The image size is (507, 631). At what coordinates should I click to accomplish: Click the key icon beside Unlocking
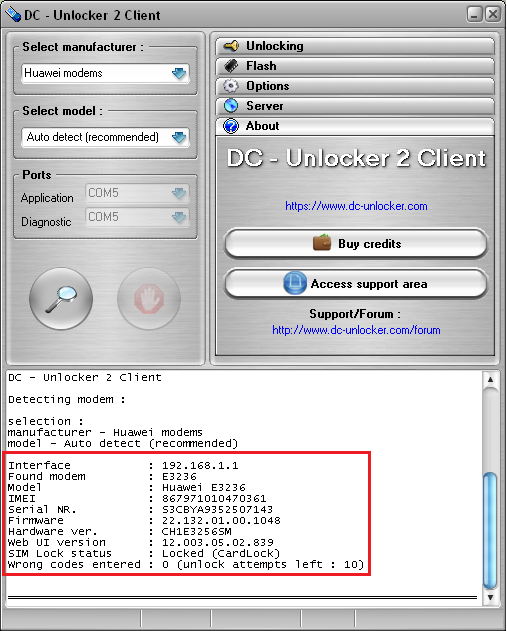(231, 46)
